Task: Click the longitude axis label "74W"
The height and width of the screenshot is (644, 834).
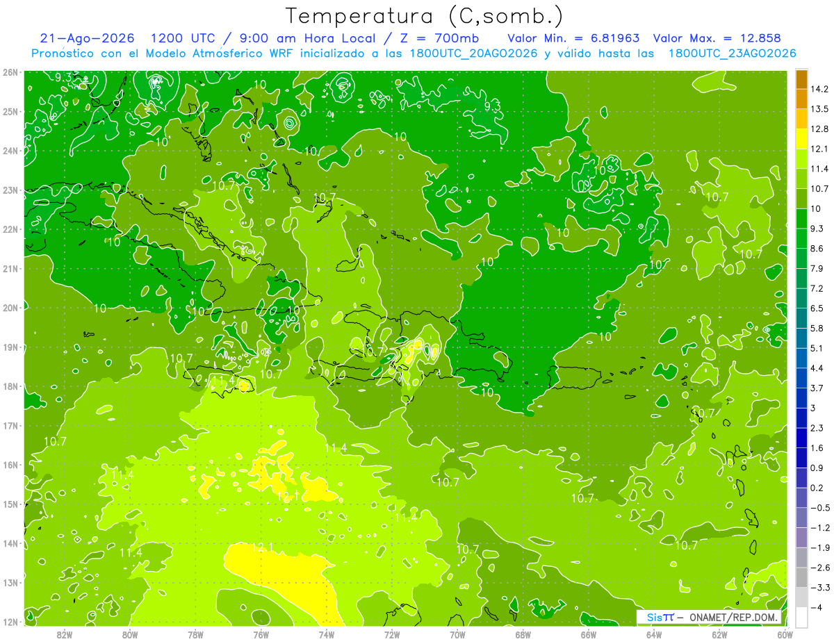Action: [327, 635]
